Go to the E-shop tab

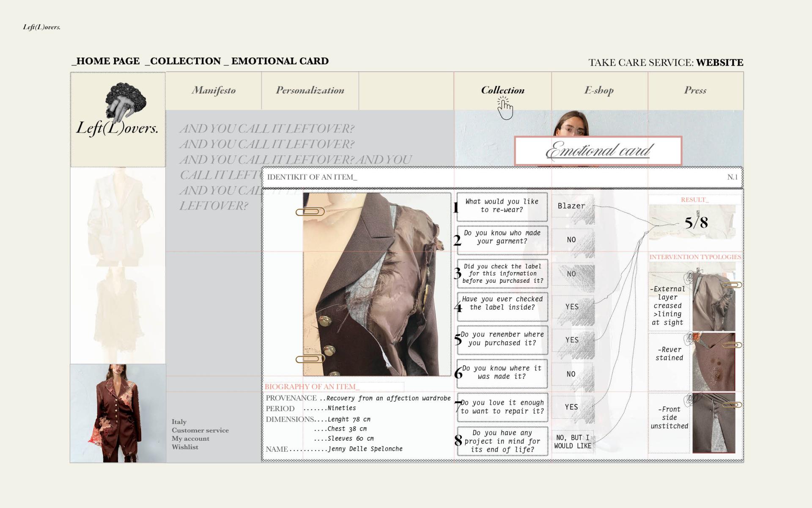point(599,90)
